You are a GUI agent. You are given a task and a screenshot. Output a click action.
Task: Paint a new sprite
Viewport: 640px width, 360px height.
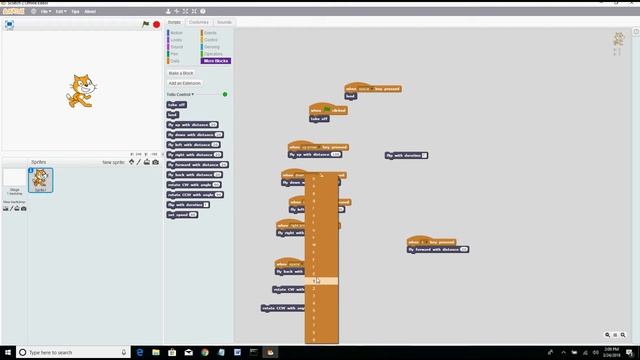pyautogui.click(x=139, y=162)
